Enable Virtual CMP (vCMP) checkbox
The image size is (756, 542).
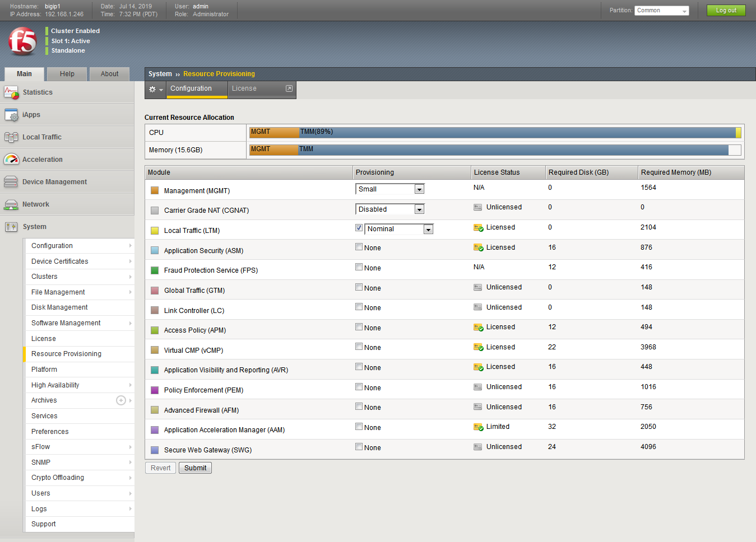coord(359,347)
